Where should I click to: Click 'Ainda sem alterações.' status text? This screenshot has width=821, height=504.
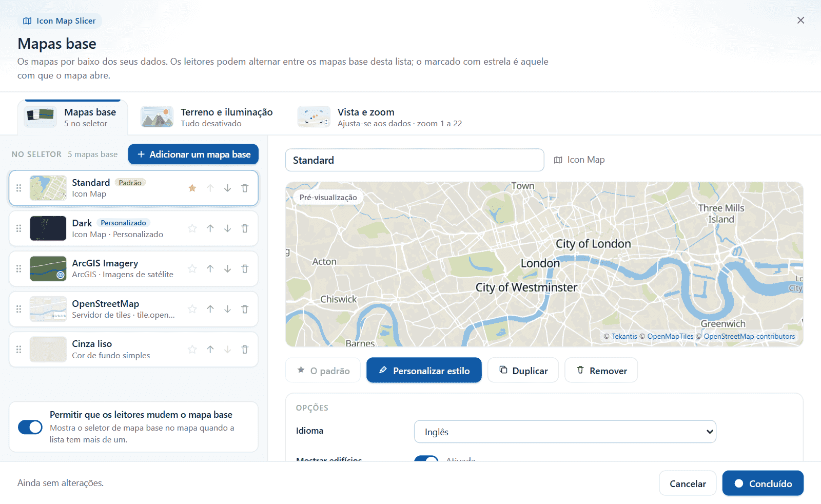click(61, 483)
